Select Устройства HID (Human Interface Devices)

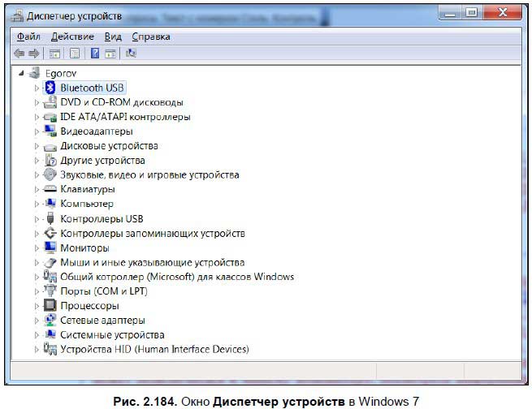(x=154, y=350)
